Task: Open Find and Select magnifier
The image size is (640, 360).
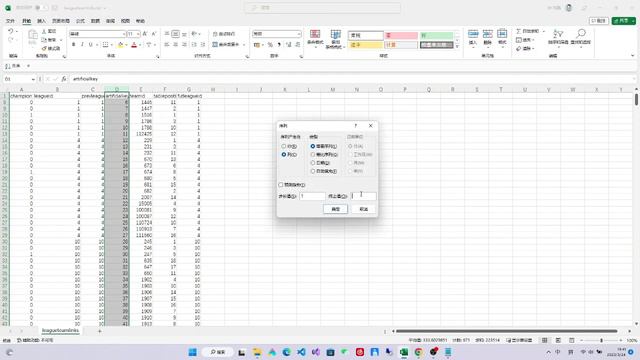Action: click(581, 37)
